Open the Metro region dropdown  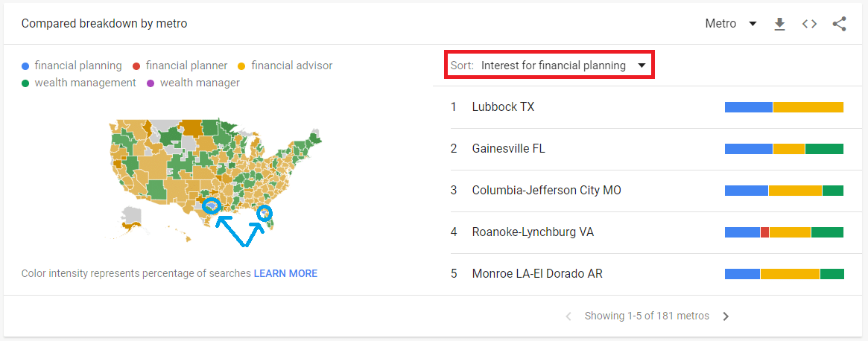[731, 24]
